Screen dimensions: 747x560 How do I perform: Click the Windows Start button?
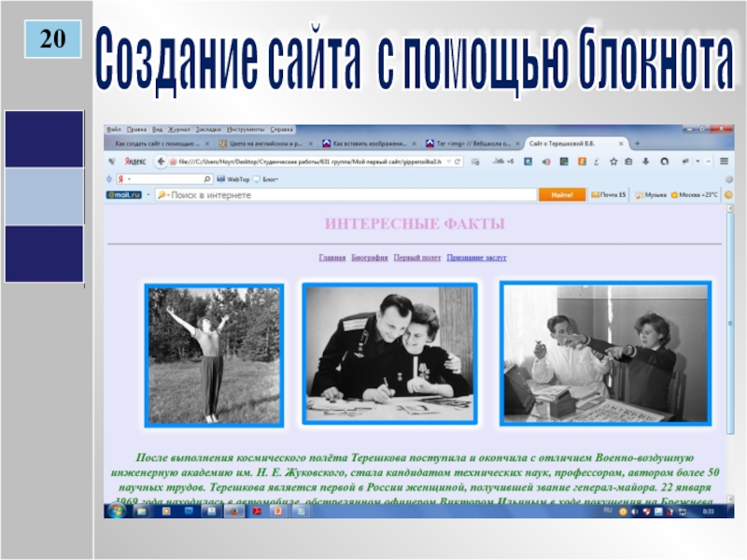(117, 511)
